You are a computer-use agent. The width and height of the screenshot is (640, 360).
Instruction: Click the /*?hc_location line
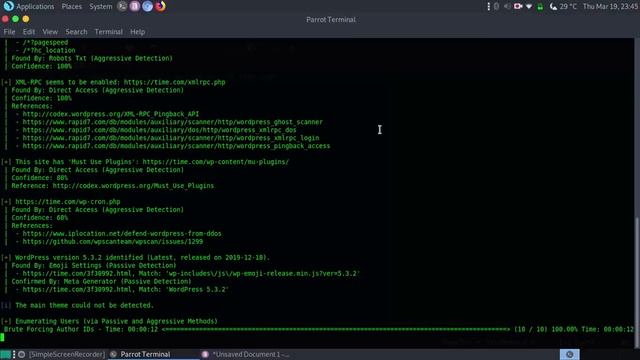(49, 50)
